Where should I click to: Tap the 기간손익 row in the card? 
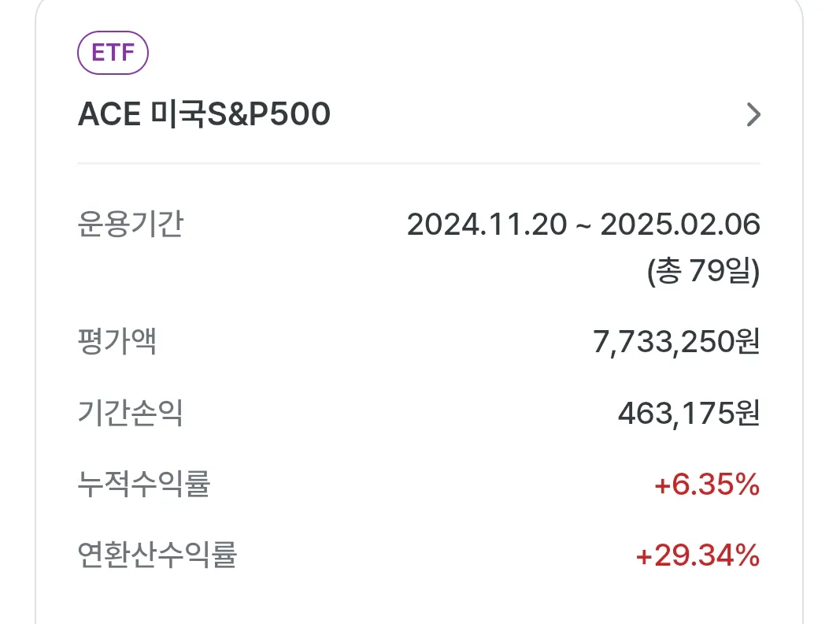point(419,414)
